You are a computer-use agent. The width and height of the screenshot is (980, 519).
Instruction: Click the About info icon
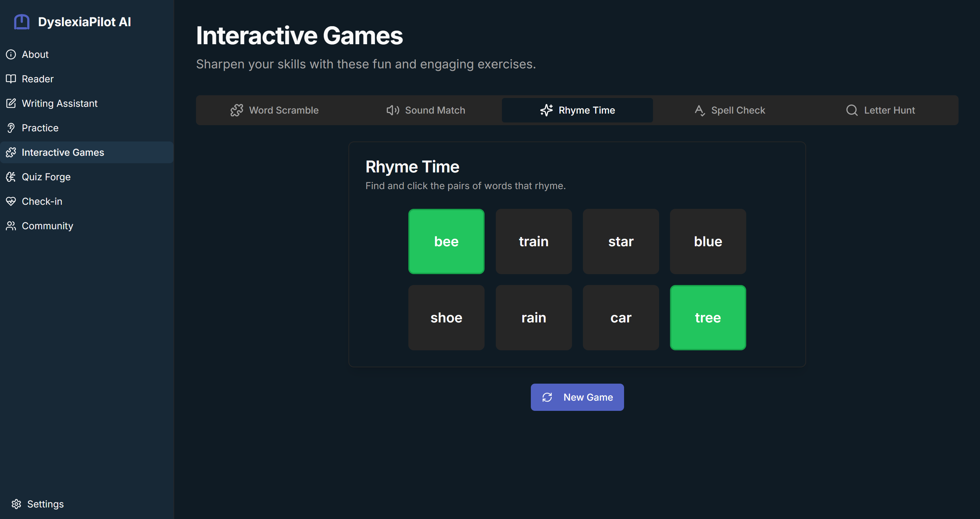coord(11,54)
